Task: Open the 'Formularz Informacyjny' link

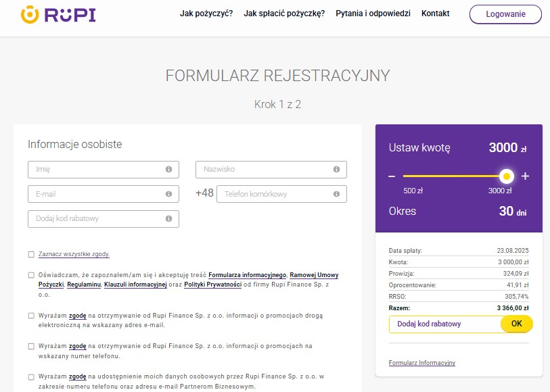Action: tap(421, 363)
